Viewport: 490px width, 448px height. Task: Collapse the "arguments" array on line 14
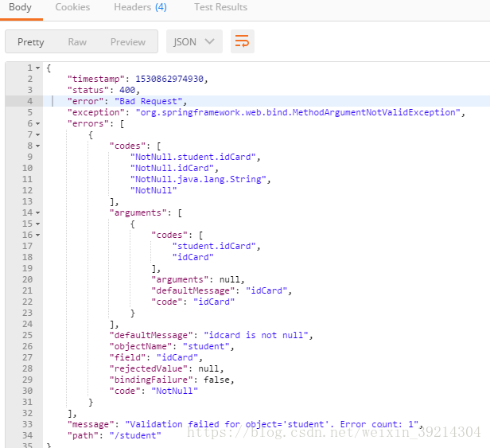click(x=37, y=213)
